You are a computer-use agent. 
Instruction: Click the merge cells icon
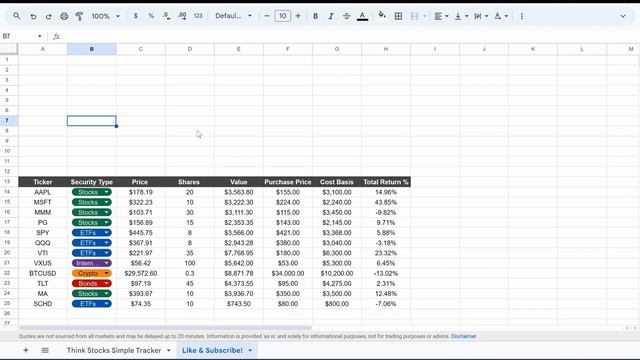[x=414, y=16]
